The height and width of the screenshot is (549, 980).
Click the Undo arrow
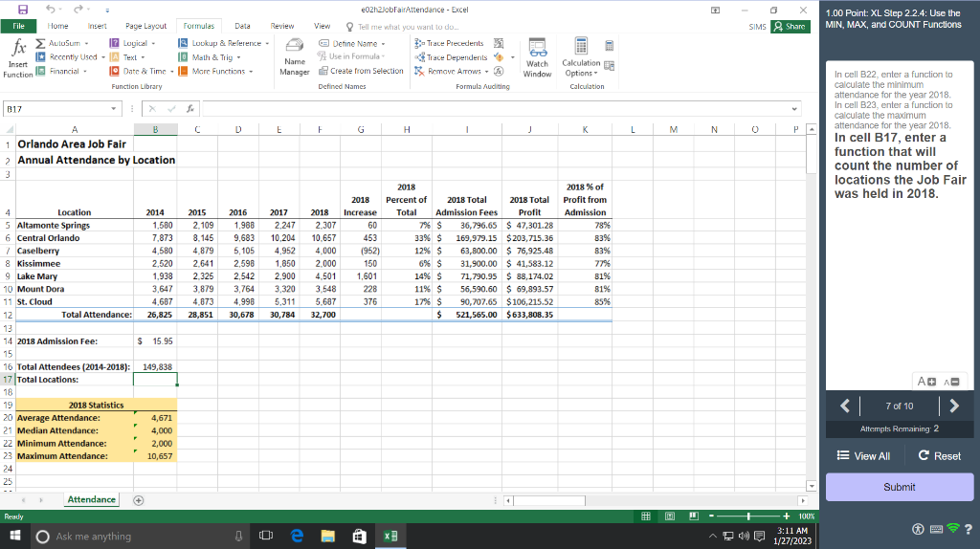point(50,10)
